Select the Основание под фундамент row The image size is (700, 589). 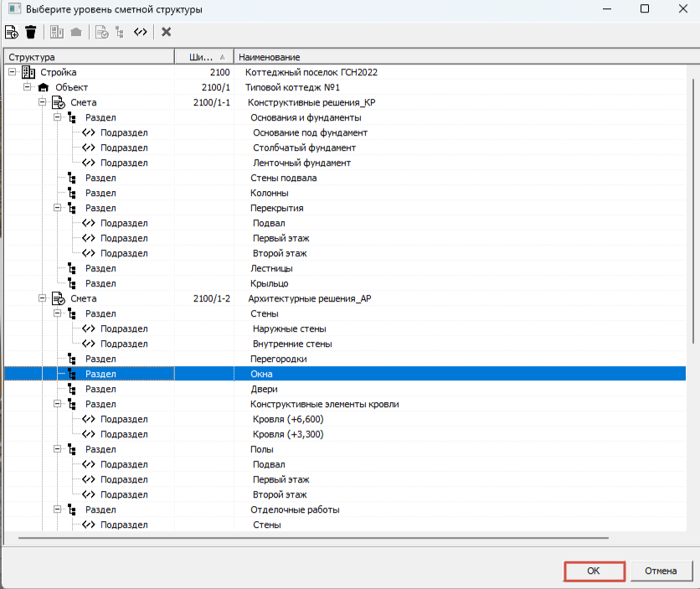tap(345, 132)
